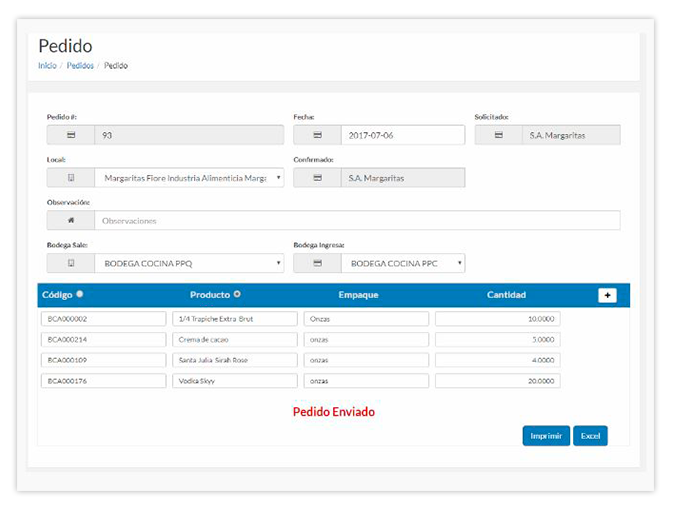The image size is (681, 511).
Task: Click the icon beside Confirmado field
Action: point(317,178)
